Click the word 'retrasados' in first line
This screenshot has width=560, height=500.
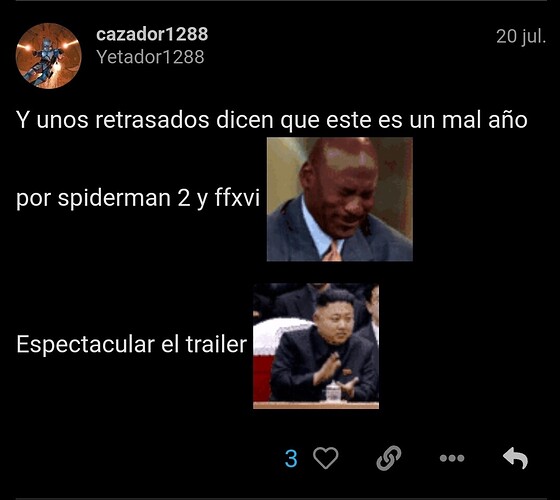(x=152, y=120)
